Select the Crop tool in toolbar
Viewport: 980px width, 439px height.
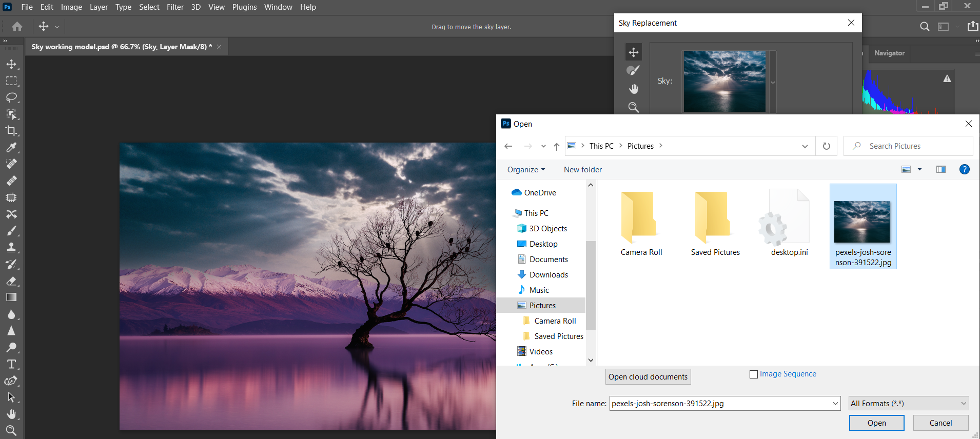pyautogui.click(x=11, y=131)
